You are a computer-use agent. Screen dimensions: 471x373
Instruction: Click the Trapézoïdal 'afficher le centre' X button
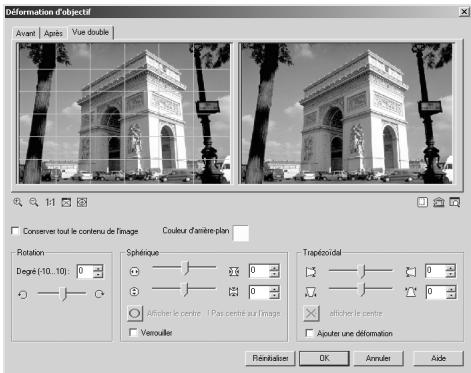[311, 313]
